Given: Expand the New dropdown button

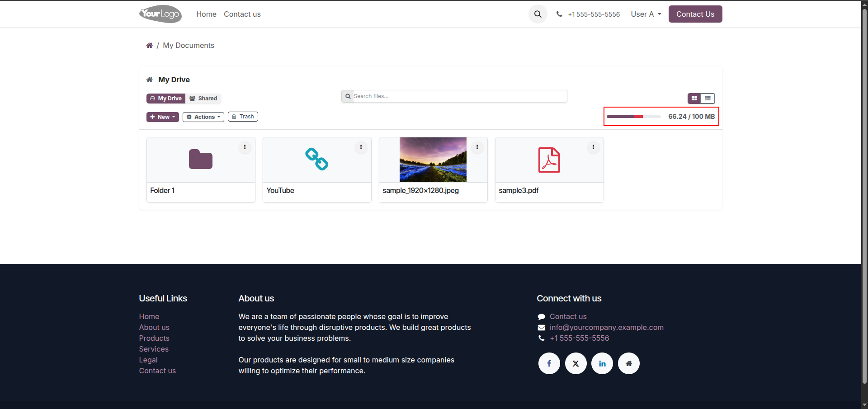Looking at the screenshot, I should [163, 117].
